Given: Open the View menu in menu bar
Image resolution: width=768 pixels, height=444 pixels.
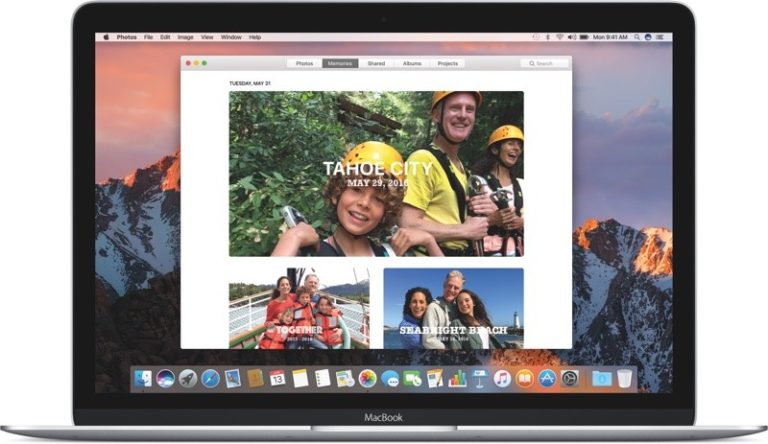Looking at the screenshot, I should pos(207,37).
